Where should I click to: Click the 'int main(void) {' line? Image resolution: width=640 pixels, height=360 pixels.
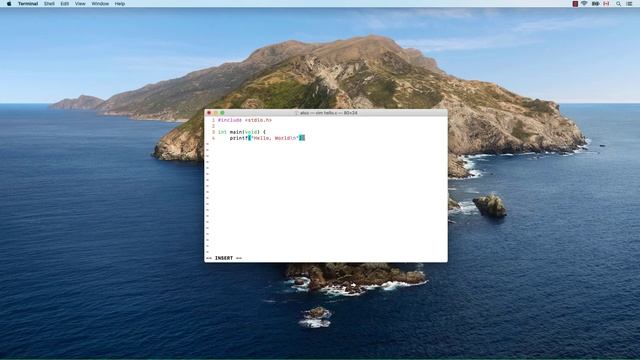click(242, 132)
